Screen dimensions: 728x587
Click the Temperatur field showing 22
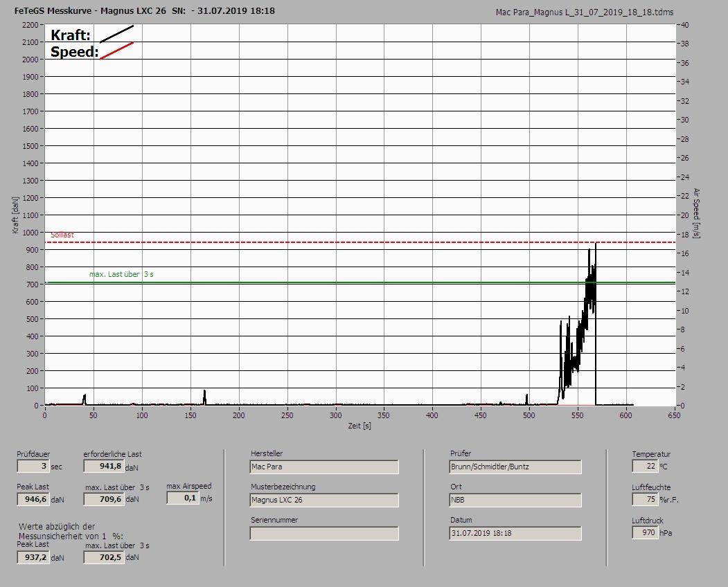click(x=645, y=466)
